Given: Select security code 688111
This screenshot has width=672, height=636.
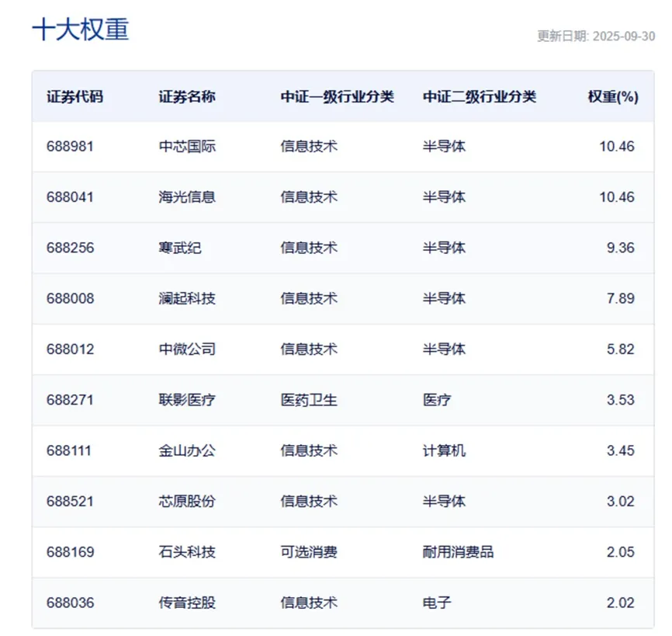Looking at the screenshot, I should click(69, 450).
